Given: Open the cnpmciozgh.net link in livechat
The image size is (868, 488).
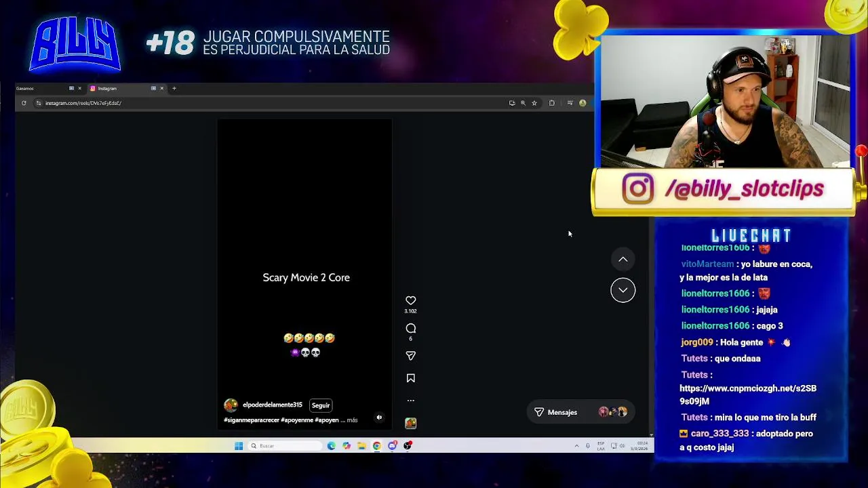Looking at the screenshot, I should coord(748,394).
